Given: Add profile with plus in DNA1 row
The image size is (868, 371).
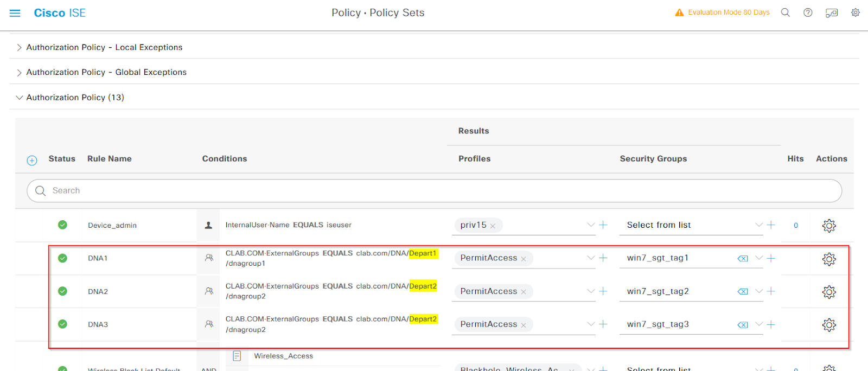Looking at the screenshot, I should [x=603, y=258].
